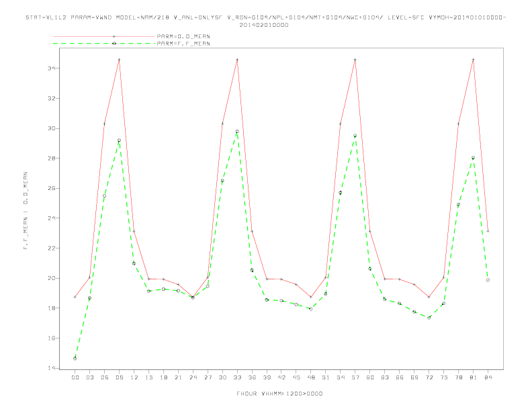Screen dimensions: 532x411
Task: Select green circle data point at hour 33
Action: point(237,131)
